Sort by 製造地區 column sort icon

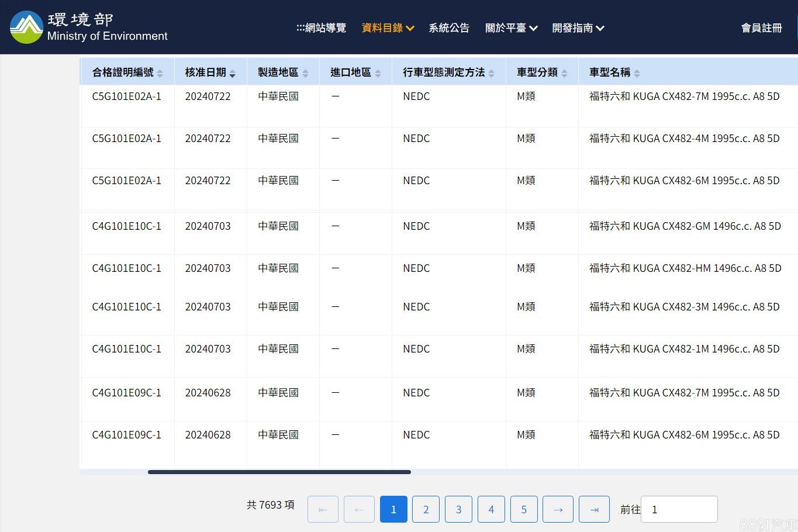(x=305, y=73)
